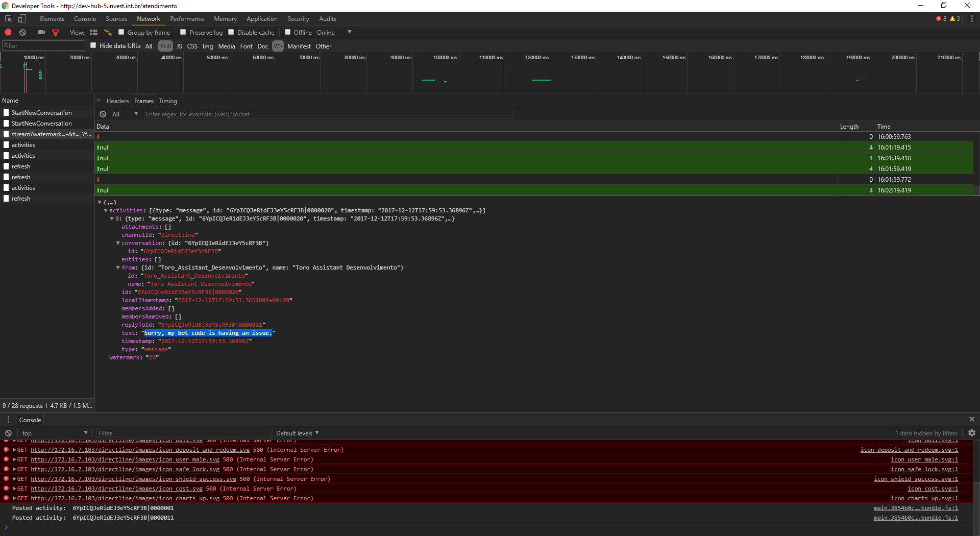980x536 pixels.
Task: Click the red error count badge
Action: coord(940,18)
